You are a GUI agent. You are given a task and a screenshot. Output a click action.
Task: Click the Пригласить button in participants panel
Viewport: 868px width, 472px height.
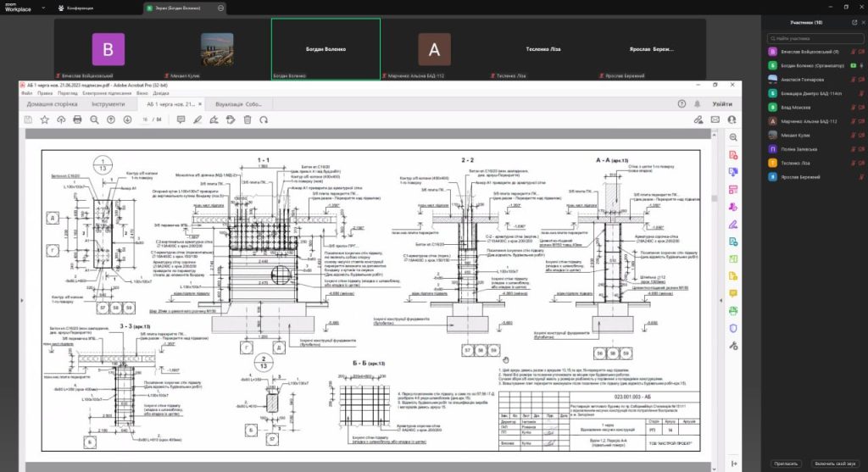785,464
